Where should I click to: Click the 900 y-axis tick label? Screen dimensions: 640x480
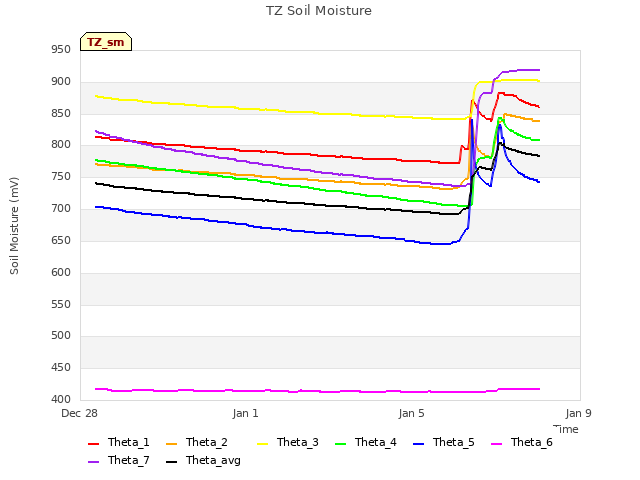click(61, 82)
